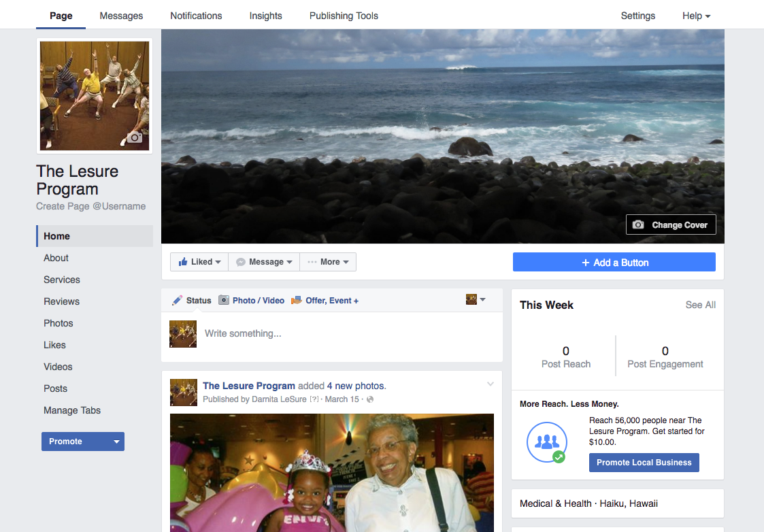Expand the More options dropdown
This screenshot has width=764, height=532.
point(327,262)
